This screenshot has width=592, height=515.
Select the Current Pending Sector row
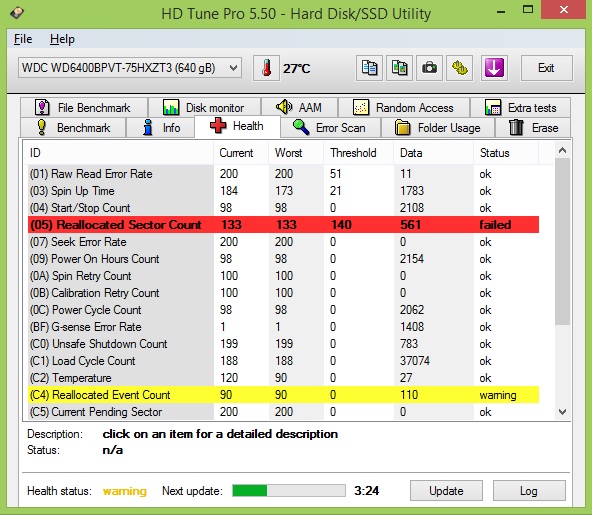point(283,412)
